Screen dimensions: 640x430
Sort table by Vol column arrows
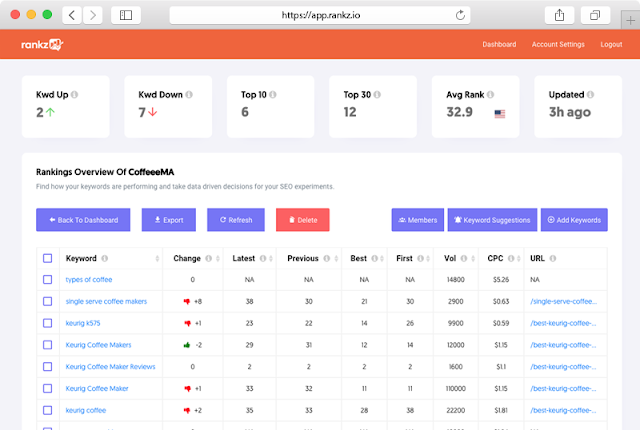coord(473,258)
